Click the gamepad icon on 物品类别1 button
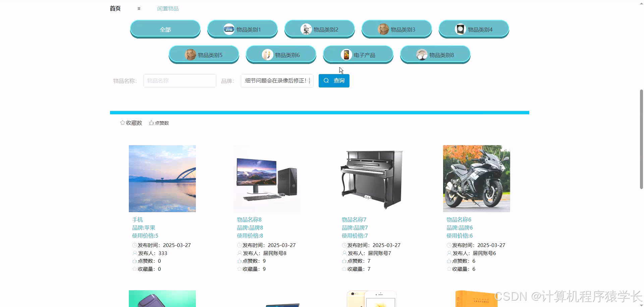The image size is (644, 307). tap(229, 29)
